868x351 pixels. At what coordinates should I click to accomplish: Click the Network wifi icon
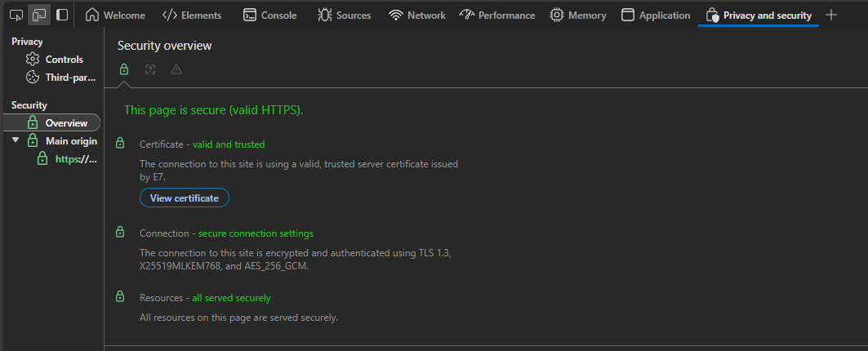396,15
